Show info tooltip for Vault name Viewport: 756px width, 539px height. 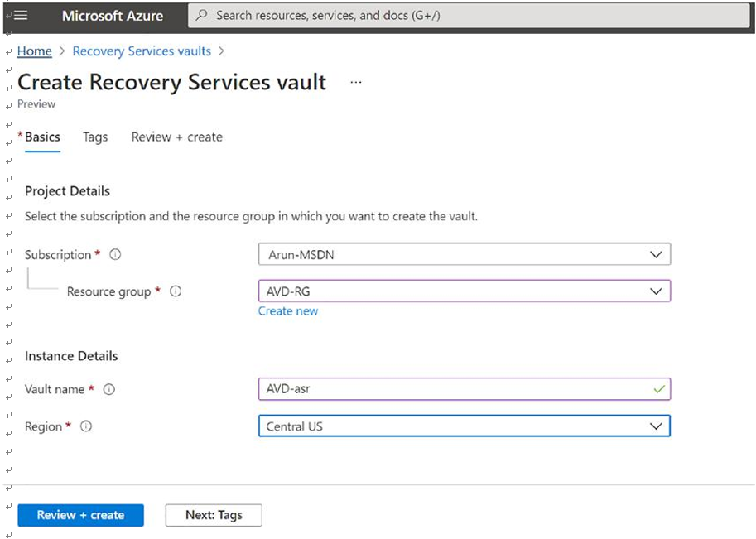[109, 389]
